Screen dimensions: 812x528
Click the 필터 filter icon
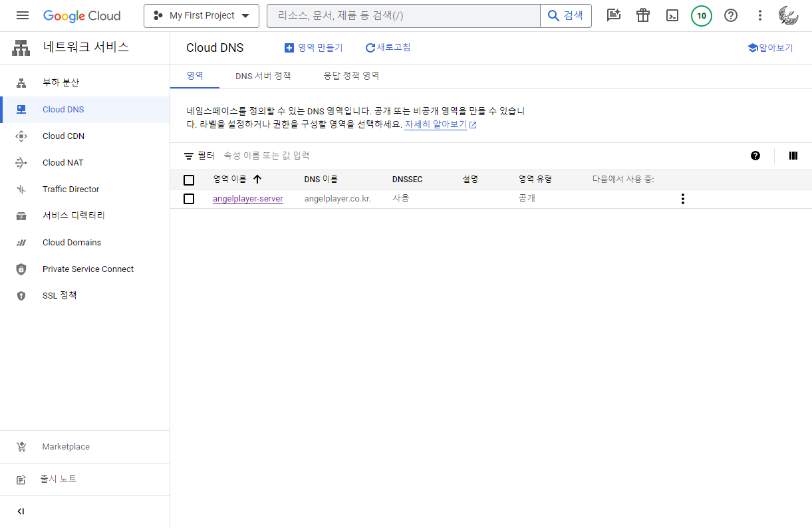tap(189, 156)
